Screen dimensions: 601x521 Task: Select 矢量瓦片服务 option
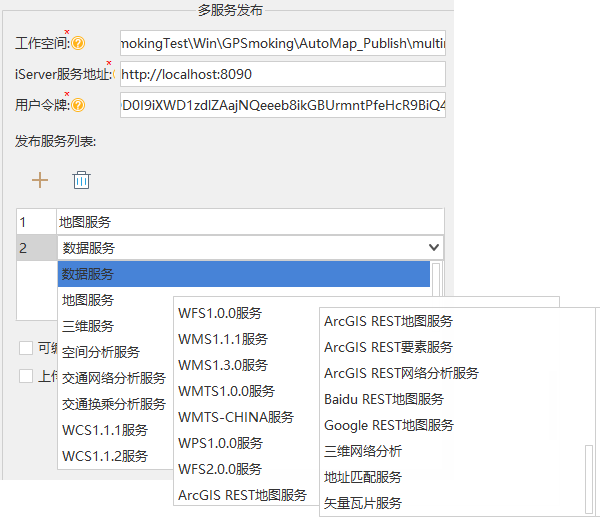tap(363, 503)
